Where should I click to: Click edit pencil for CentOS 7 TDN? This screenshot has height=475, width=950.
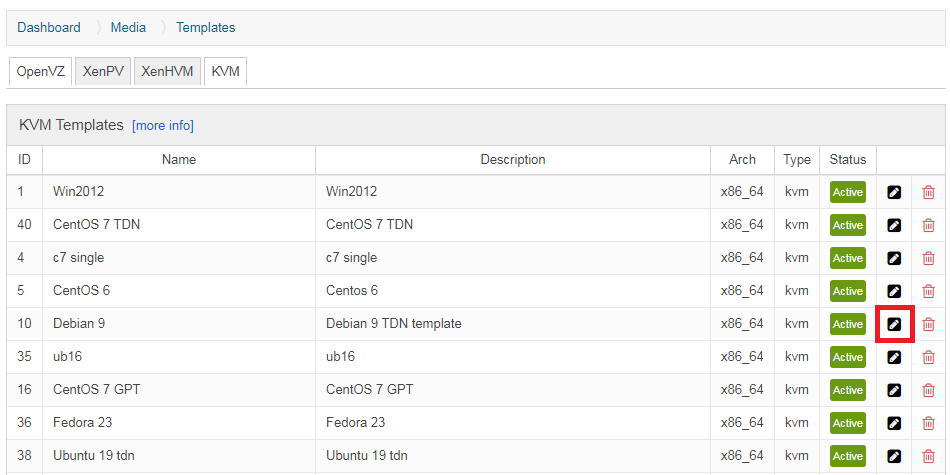point(894,225)
